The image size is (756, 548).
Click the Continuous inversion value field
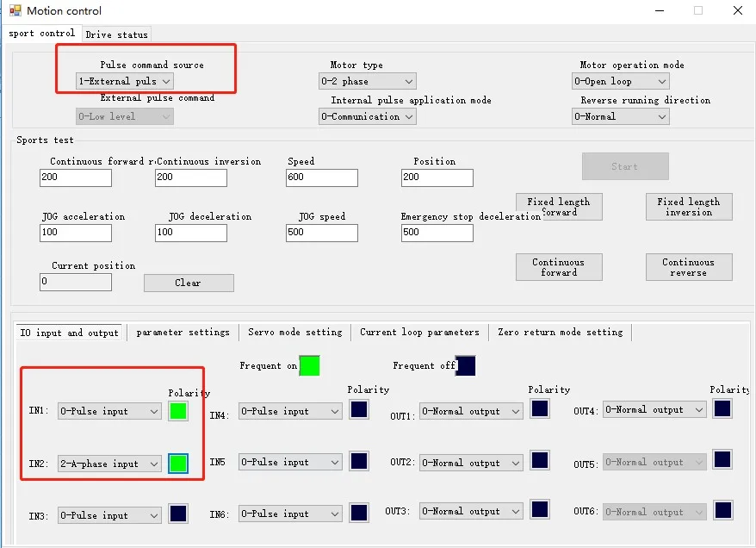[191, 177]
